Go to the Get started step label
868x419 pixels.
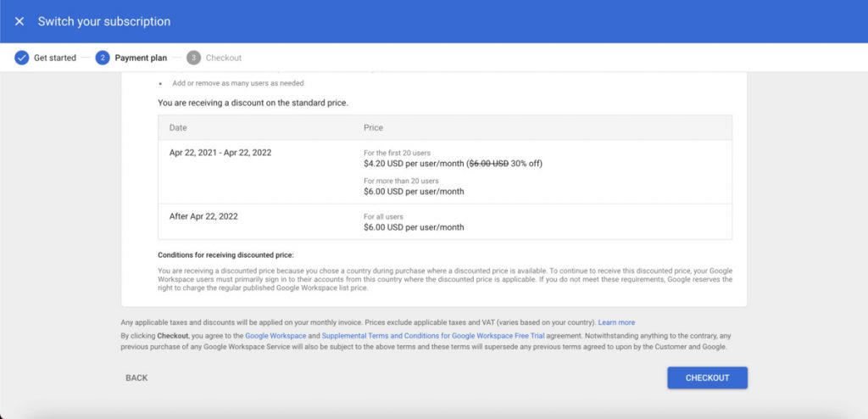(x=55, y=58)
